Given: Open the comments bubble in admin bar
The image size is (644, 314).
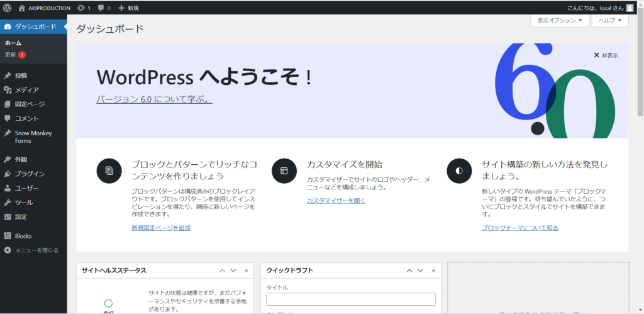Looking at the screenshot, I should [x=101, y=8].
